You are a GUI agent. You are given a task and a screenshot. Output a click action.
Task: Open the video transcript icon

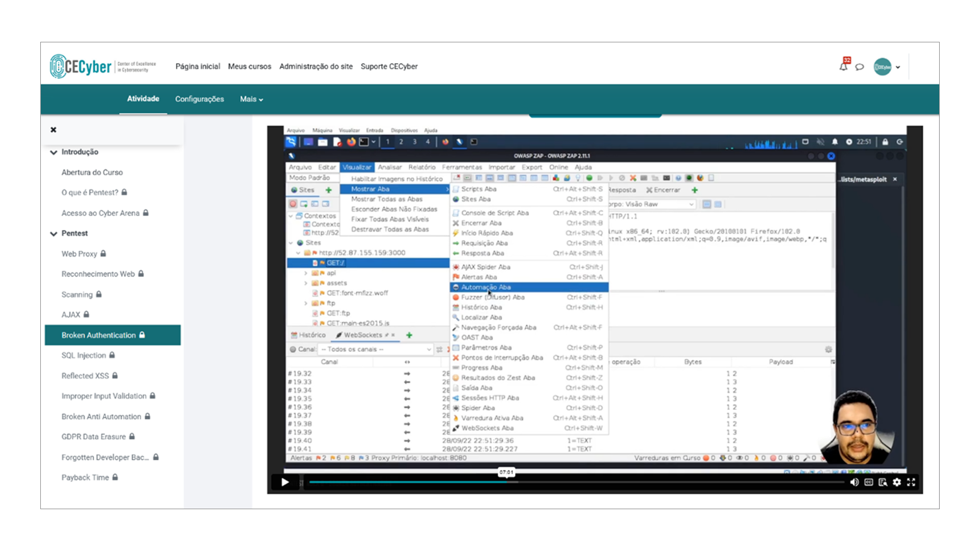(883, 482)
